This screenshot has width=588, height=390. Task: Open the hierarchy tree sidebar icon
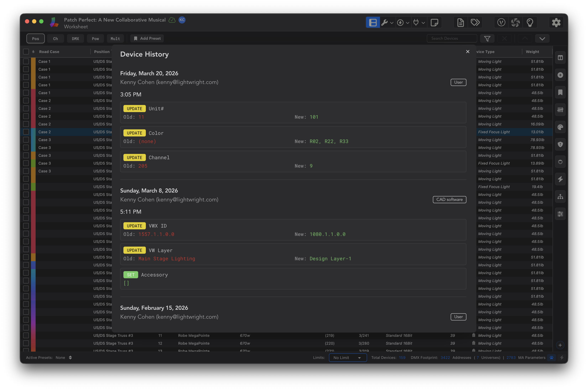(x=560, y=197)
